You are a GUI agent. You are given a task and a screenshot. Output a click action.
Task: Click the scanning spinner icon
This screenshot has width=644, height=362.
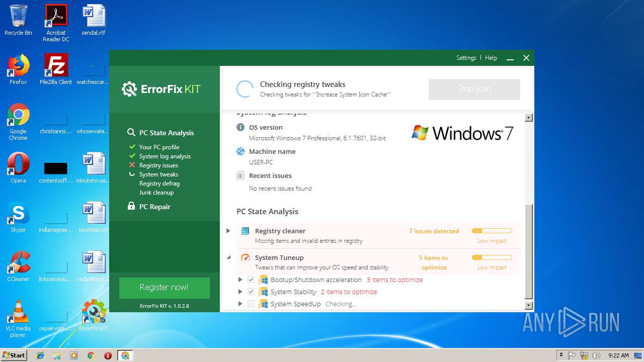tap(245, 89)
